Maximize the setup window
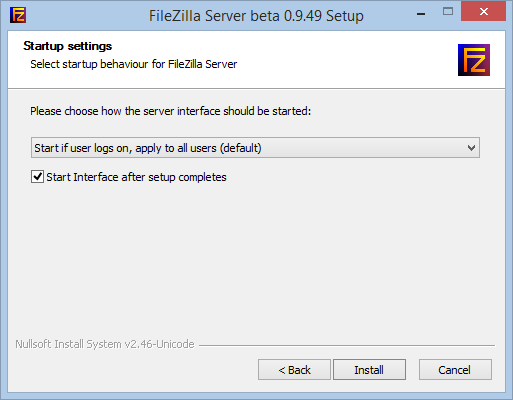This screenshot has width=513, height=400. pos(448,12)
